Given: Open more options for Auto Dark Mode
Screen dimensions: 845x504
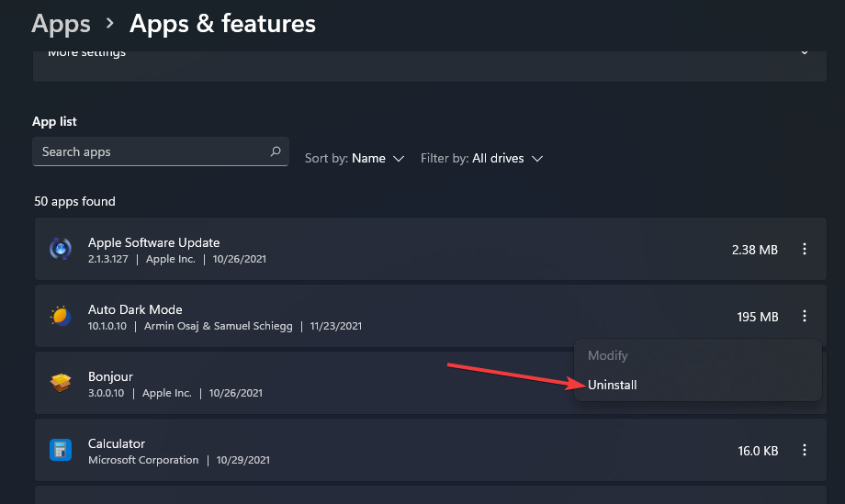Looking at the screenshot, I should pyautogui.click(x=804, y=316).
